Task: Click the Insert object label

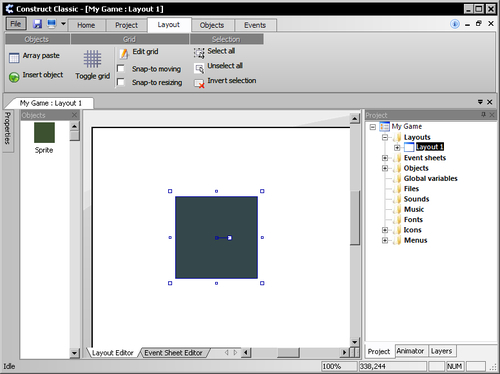Action: (43, 75)
